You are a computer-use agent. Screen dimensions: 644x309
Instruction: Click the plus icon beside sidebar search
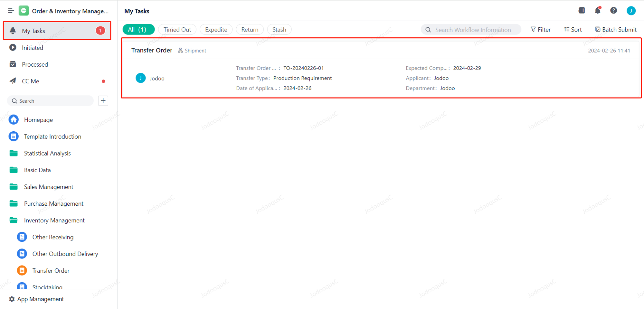click(x=103, y=101)
